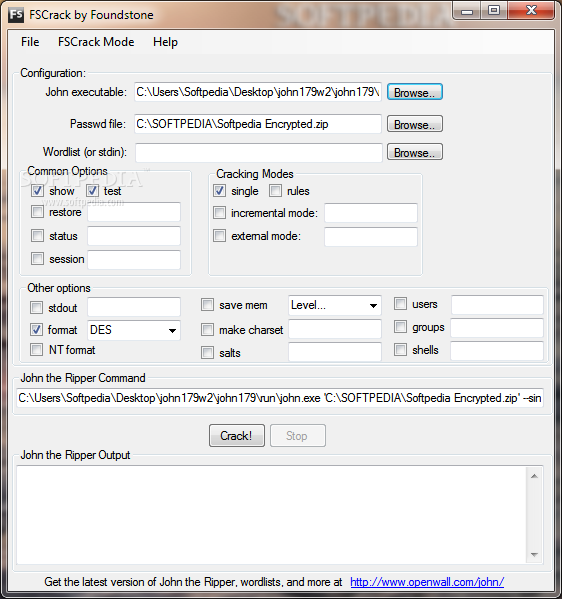Click the restore text field
Viewport: 562px width, 599px height.
(x=134, y=212)
